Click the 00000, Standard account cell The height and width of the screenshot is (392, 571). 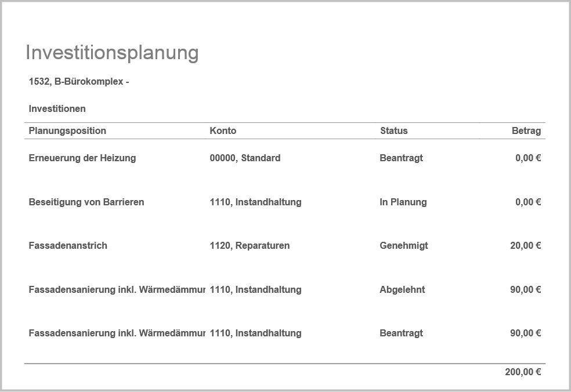click(245, 158)
